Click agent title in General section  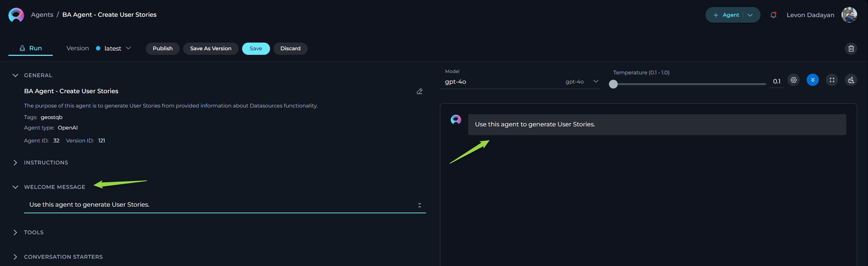[71, 91]
